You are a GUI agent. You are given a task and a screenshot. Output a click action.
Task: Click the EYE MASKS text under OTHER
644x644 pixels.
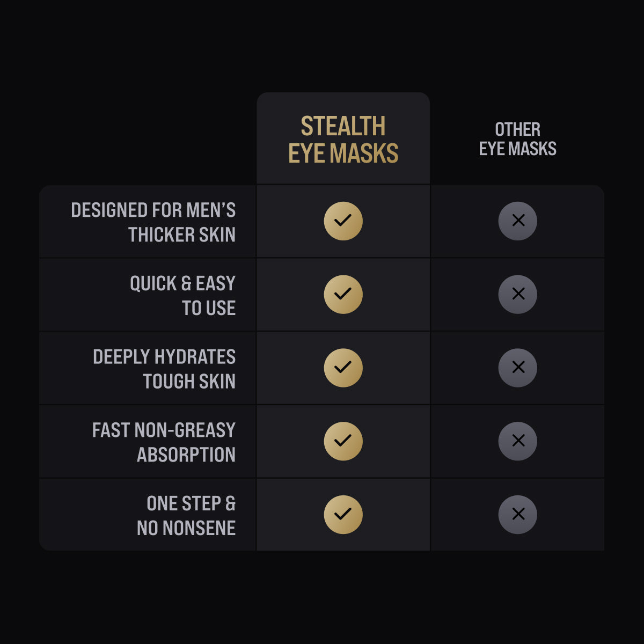[x=517, y=149]
